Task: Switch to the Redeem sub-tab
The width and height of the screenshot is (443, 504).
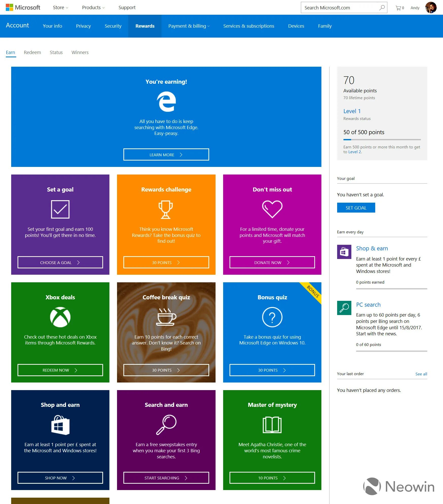Action: pos(32,53)
